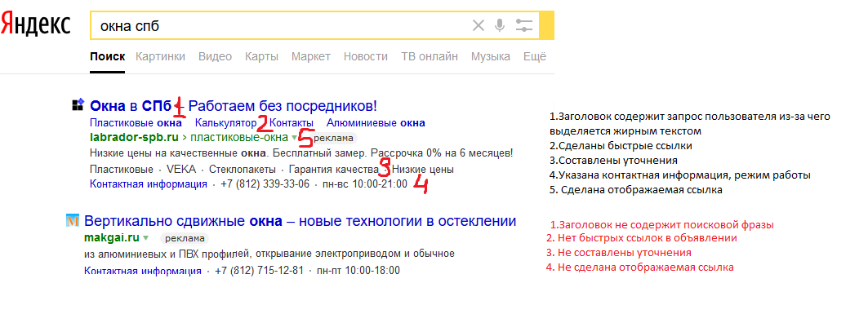
Task: Open the ТВ онлайн tab
Action: click(x=430, y=56)
